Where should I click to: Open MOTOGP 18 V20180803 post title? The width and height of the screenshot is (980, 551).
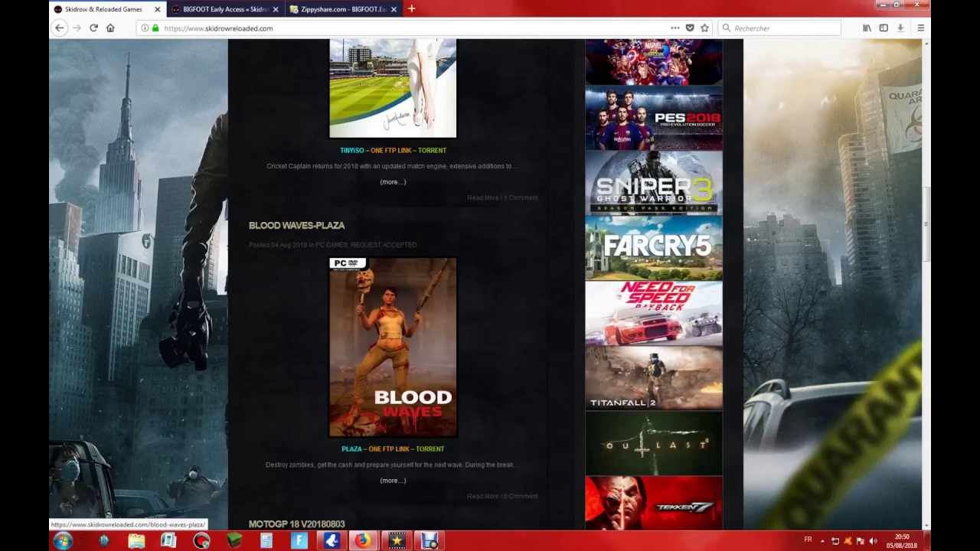[296, 524]
